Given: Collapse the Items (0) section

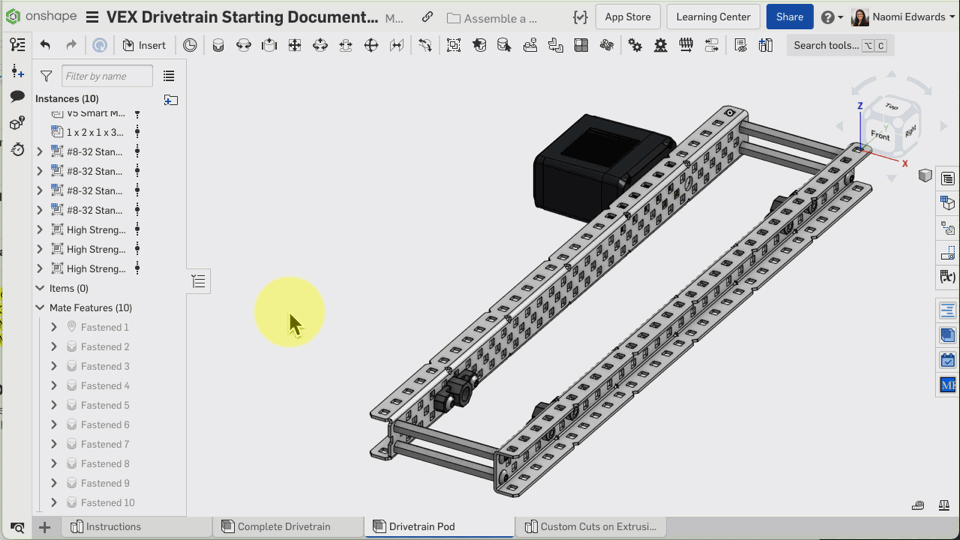Looking at the screenshot, I should click(40, 288).
